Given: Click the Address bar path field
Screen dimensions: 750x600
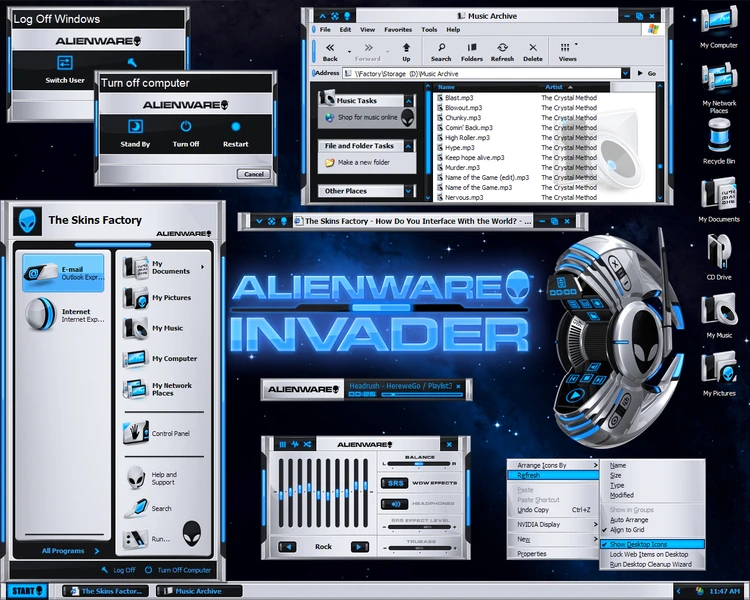Looking at the screenshot, I should [482, 74].
